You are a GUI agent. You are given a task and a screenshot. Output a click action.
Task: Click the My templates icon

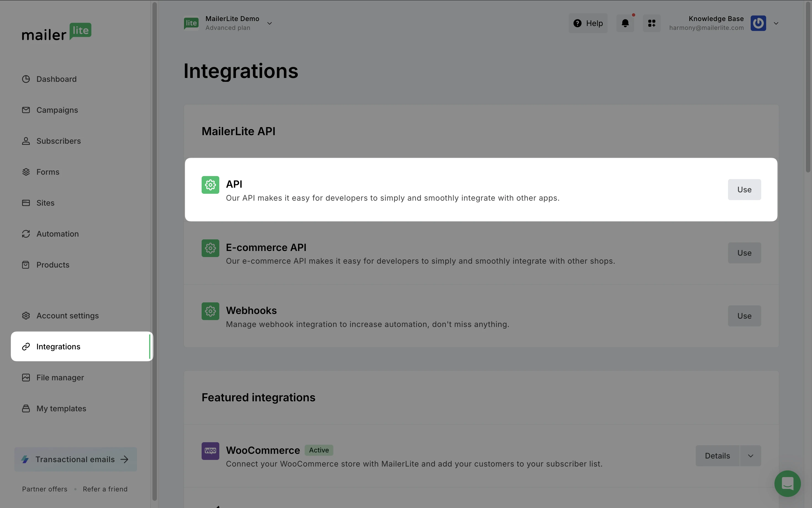pos(26,408)
